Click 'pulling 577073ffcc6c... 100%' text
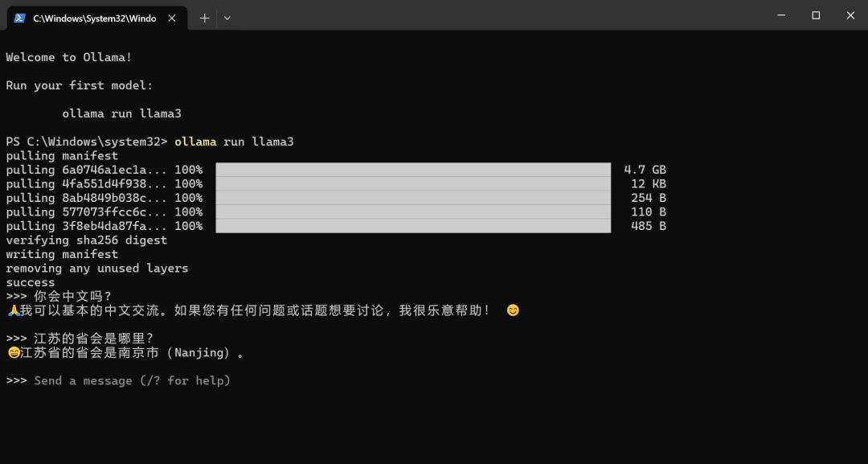This screenshot has height=464, width=868. [104, 212]
